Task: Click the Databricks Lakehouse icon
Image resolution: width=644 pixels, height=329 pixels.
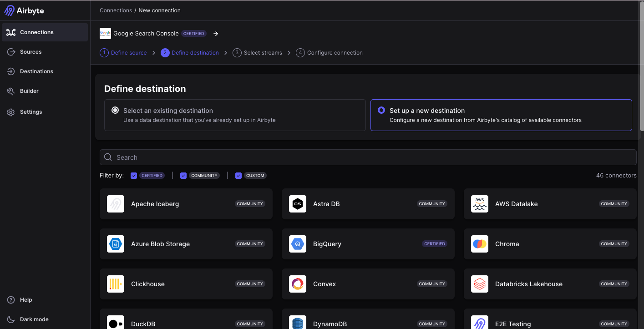Action: point(480,284)
